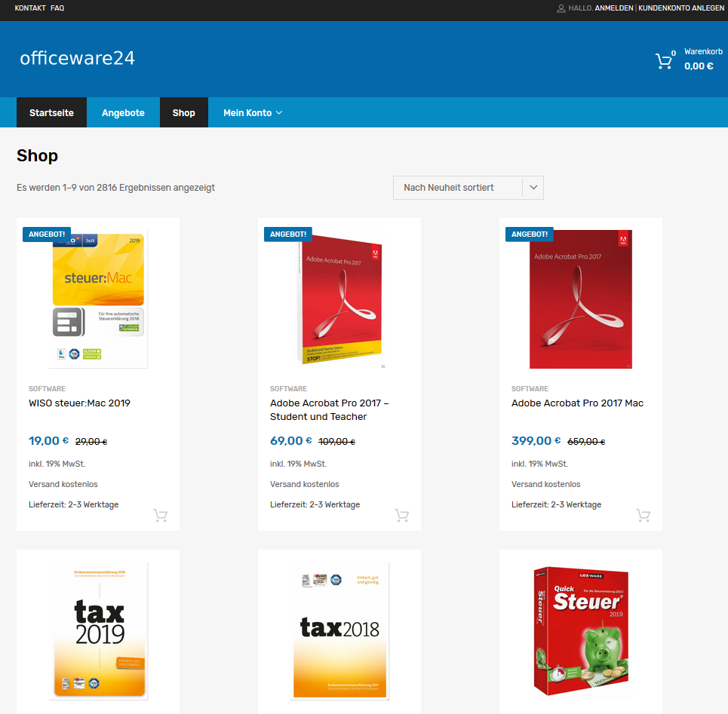Image resolution: width=728 pixels, height=714 pixels.
Task: Select Shop in the navigation bar
Action: 184,112
